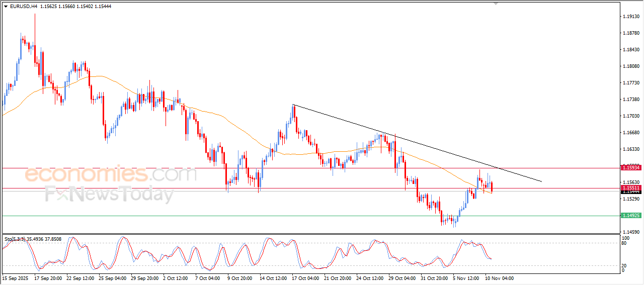Click the 80 level on stochastic scale
The width and height of the screenshot is (644, 285).
click(x=623, y=243)
